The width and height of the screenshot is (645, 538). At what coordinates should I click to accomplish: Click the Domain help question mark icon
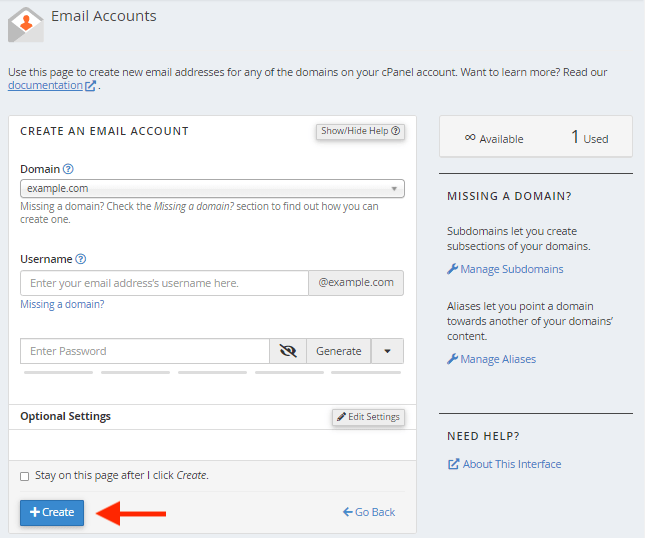pos(69,169)
